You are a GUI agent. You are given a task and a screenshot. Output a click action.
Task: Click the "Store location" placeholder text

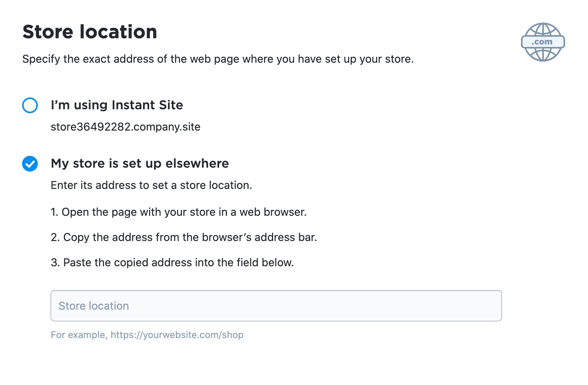[94, 306]
